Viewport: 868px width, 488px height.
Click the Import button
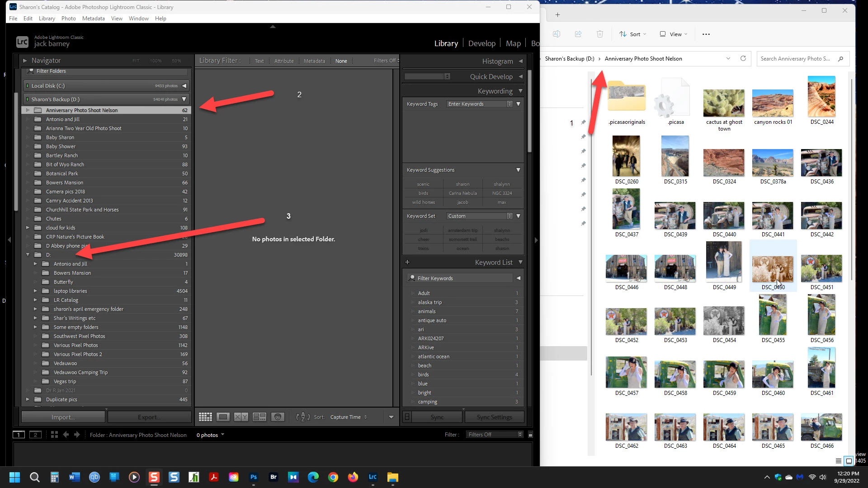(63, 417)
